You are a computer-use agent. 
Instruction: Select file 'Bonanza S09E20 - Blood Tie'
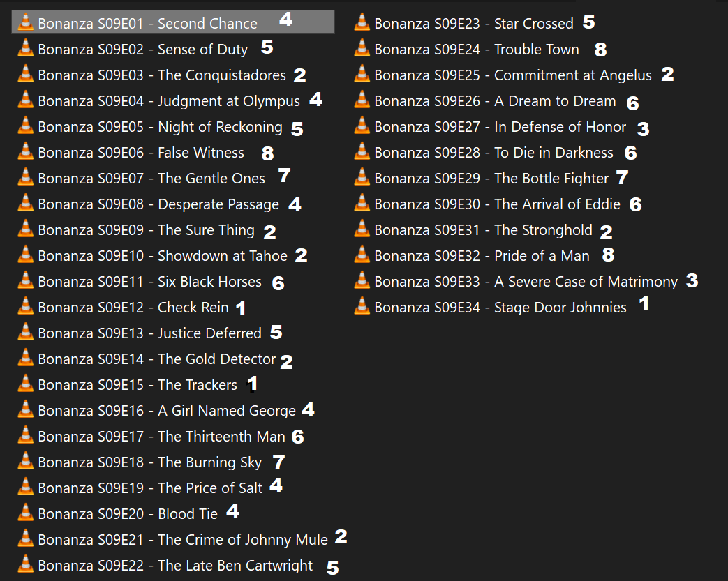(x=128, y=514)
